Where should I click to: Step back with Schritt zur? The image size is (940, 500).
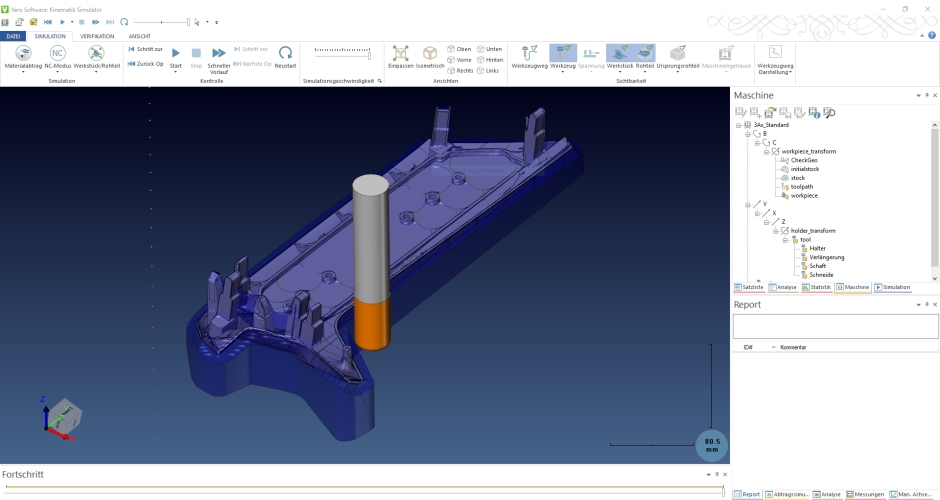pyautogui.click(x=145, y=49)
